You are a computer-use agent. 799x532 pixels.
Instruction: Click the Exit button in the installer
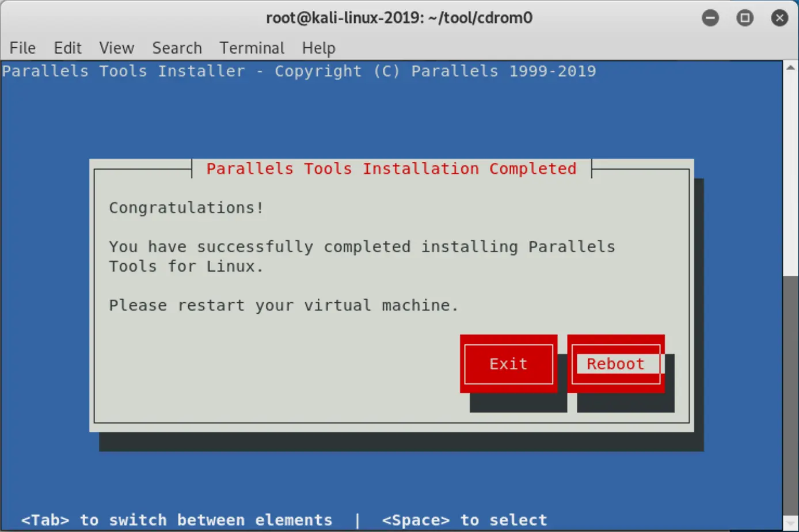(508, 364)
